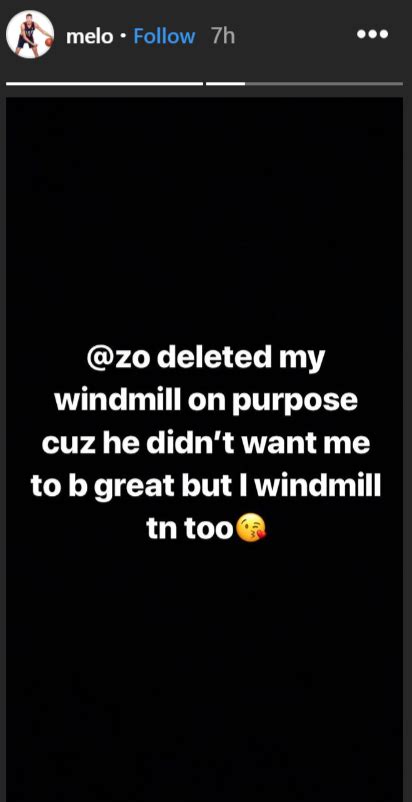Tap the unfilled gray part of progress bar

pyautogui.click(x=324, y=83)
